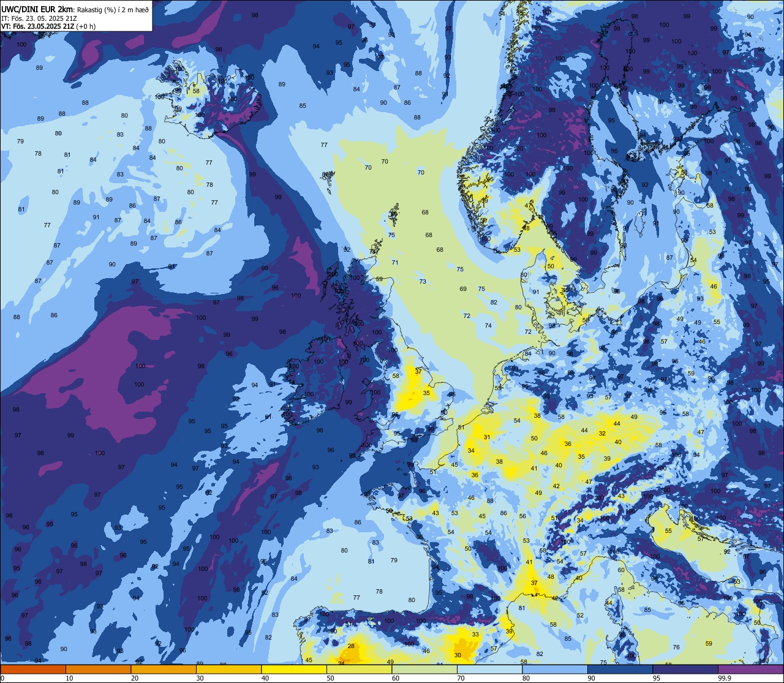
Task: Click the 50–60 legend color segment
Action: point(359,669)
